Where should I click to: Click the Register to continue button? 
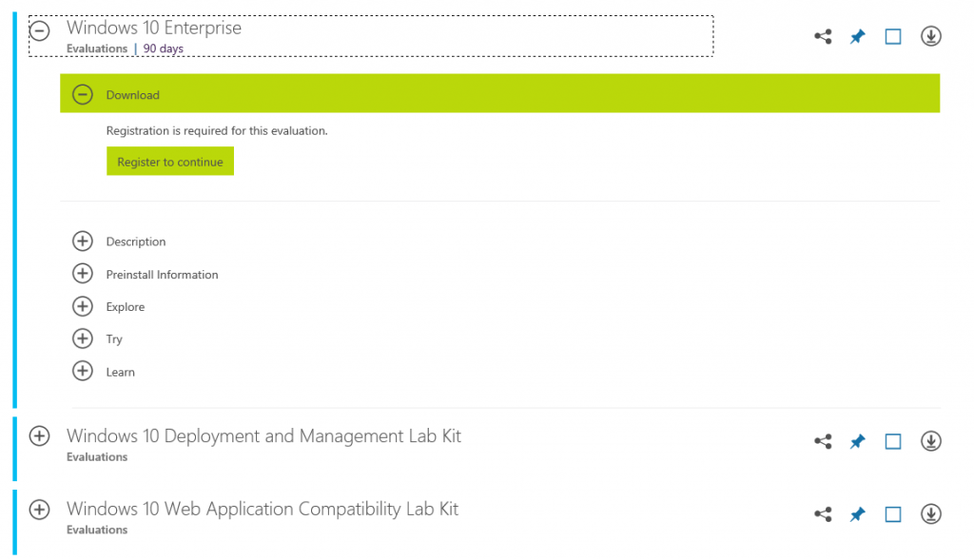(x=169, y=161)
